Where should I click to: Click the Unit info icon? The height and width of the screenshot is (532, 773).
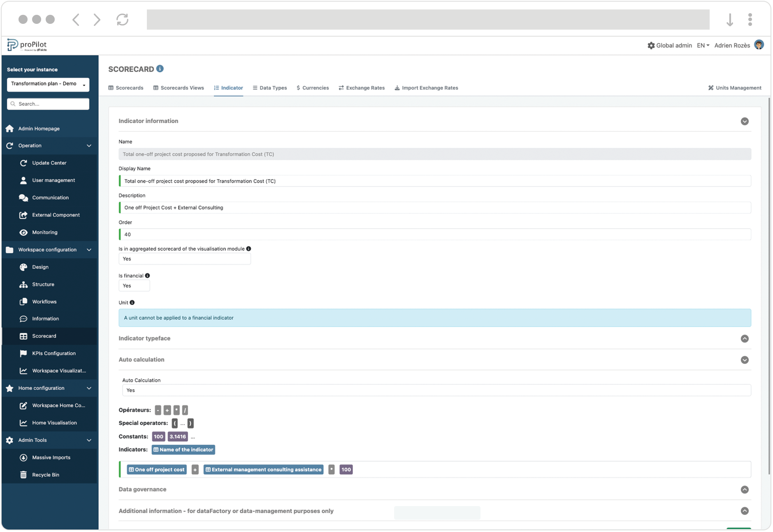[x=132, y=302]
